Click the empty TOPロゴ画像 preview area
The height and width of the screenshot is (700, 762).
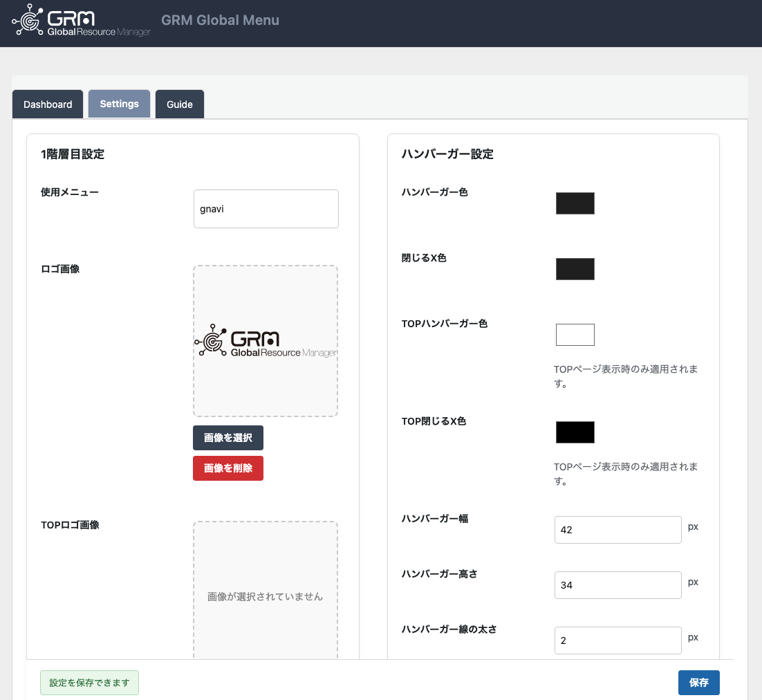(x=266, y=591)
